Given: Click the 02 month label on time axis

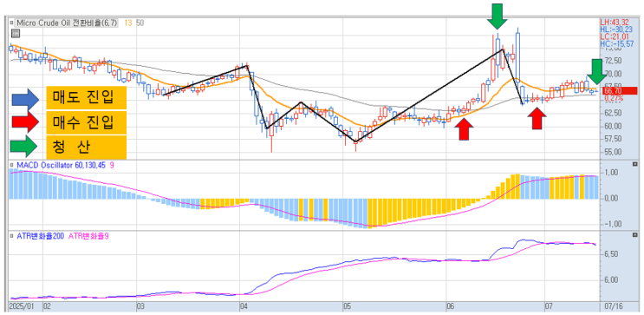Looking at the screenshot, I should pos(47,307).
